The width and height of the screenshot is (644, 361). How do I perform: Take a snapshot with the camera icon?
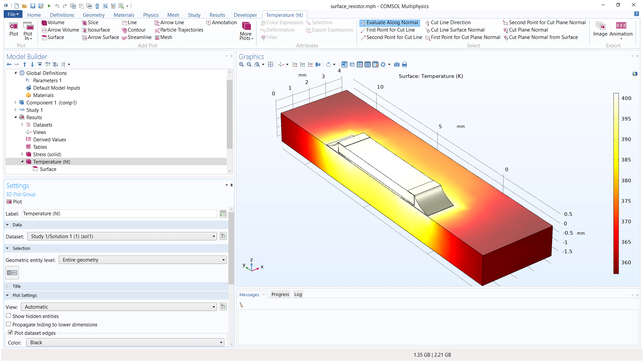click(397, 64)
